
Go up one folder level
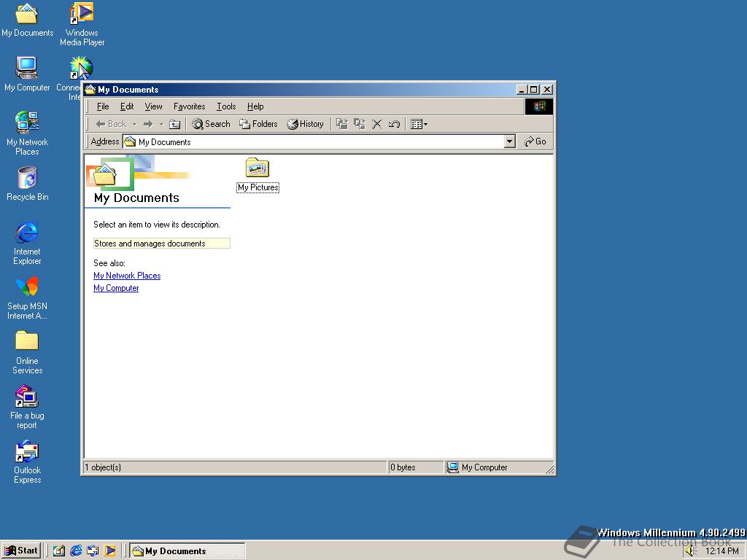point(175,124)
